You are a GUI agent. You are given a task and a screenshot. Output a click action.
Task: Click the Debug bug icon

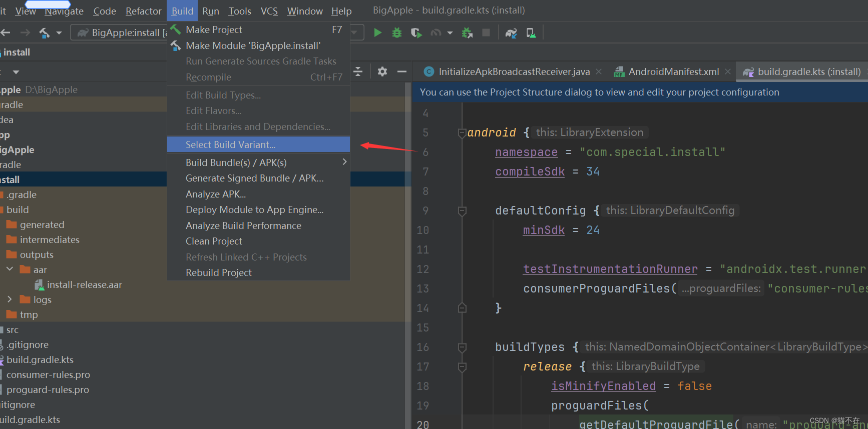tap(397, 33)
